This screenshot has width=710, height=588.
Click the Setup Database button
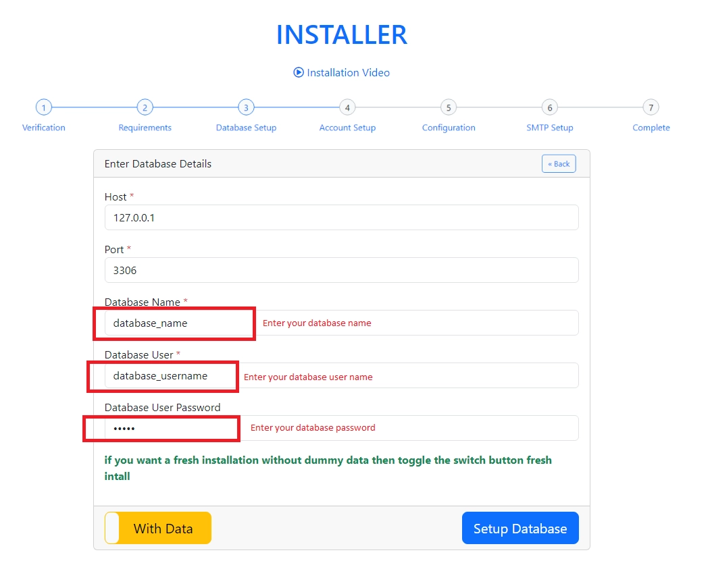[x=520, y=528]
